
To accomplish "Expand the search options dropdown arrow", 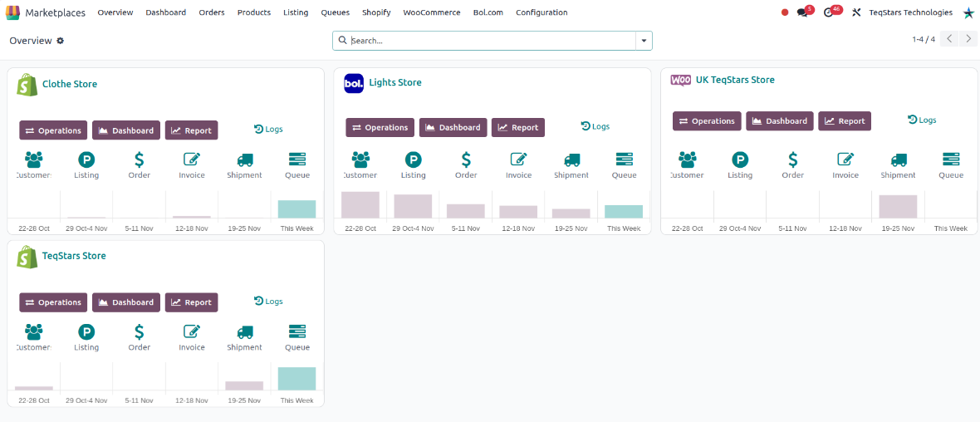I will (644, 41).
